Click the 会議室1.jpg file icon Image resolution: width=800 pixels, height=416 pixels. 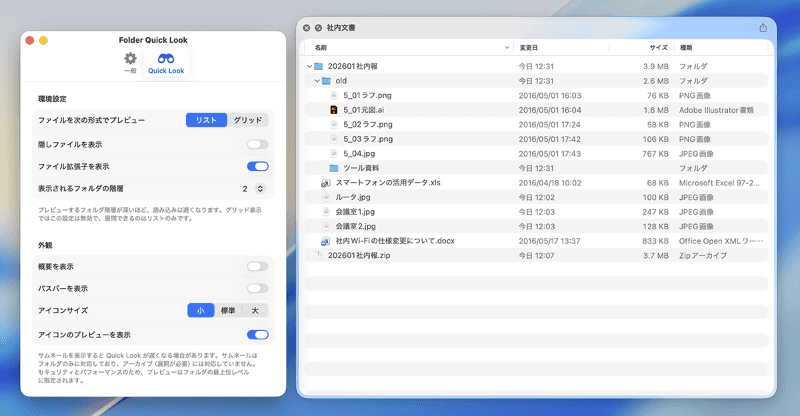[x=326, y=212]
